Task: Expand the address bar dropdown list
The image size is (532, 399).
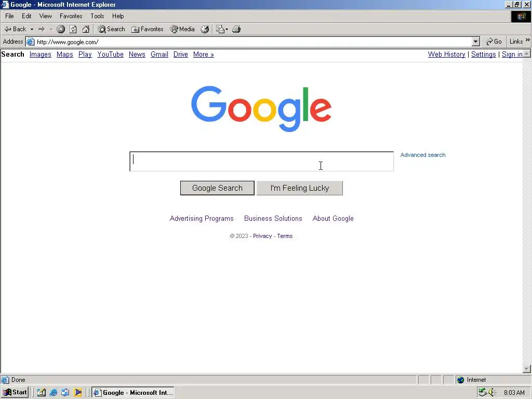Action: tap(476, 42)
